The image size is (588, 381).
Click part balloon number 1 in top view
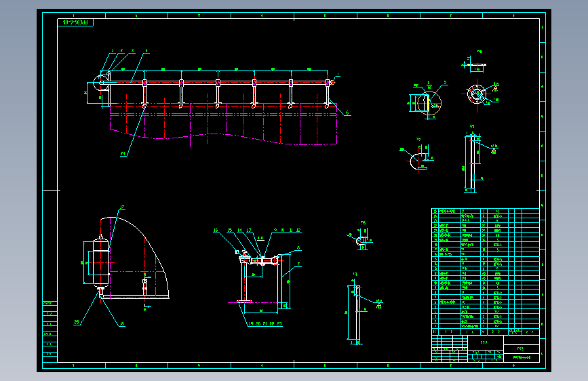113,51
